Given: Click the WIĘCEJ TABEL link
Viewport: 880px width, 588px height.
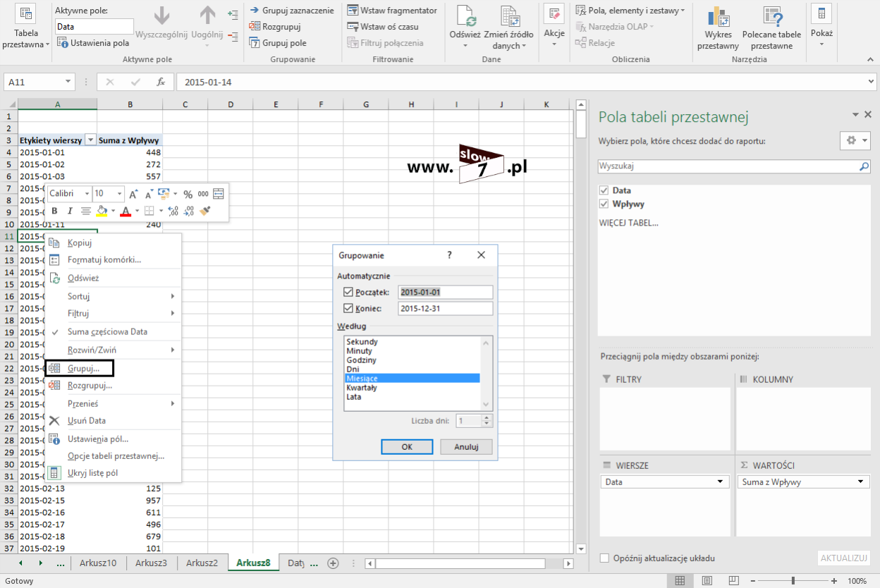Looking at the screenshot, I should click(628, 223).
